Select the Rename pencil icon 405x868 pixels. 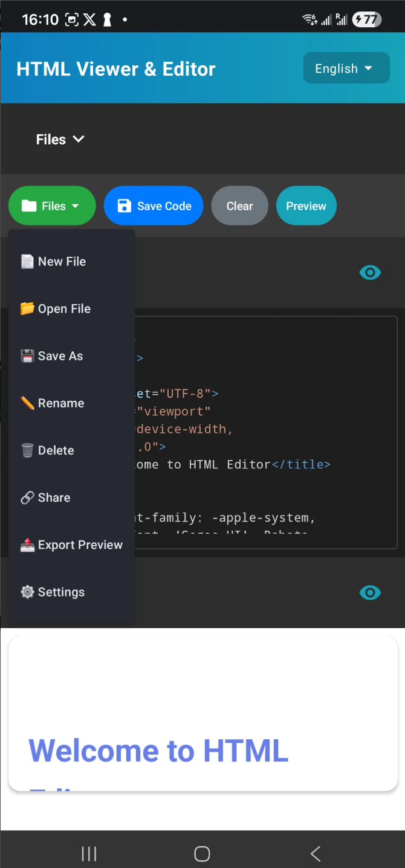pyautogui.click(x=27, y=403)
